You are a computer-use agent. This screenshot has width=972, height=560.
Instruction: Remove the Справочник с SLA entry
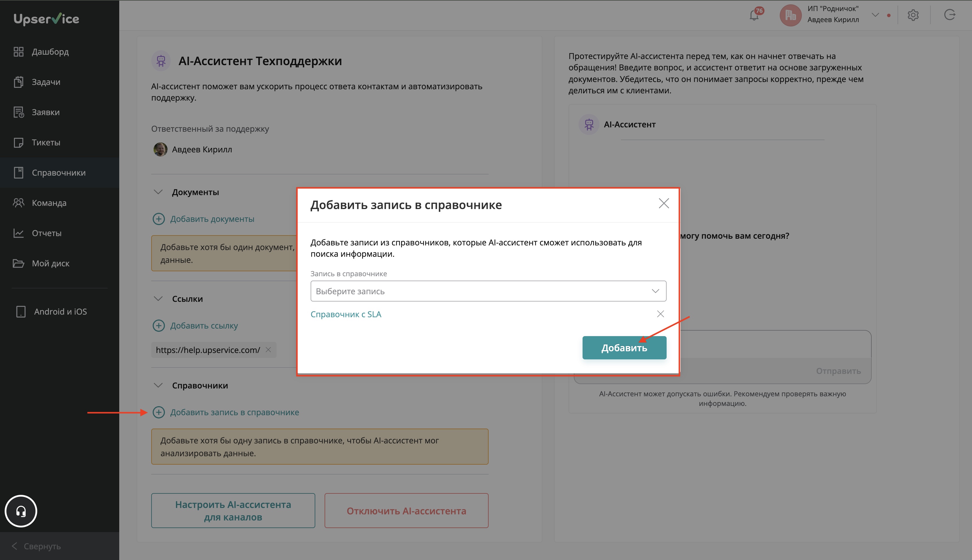tap(661, 314)
